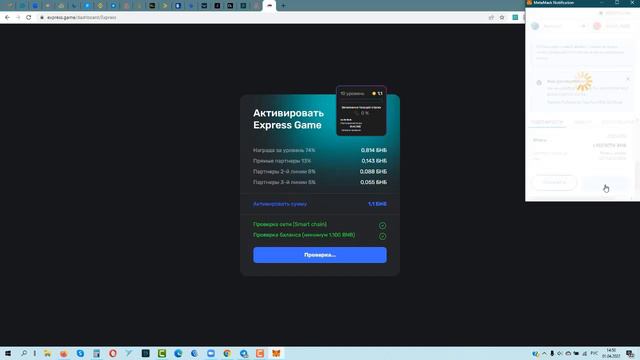This screenshot has width=640, height=360.
Task: Open Calculator from the taskbar
Action: tap(96, 353)
